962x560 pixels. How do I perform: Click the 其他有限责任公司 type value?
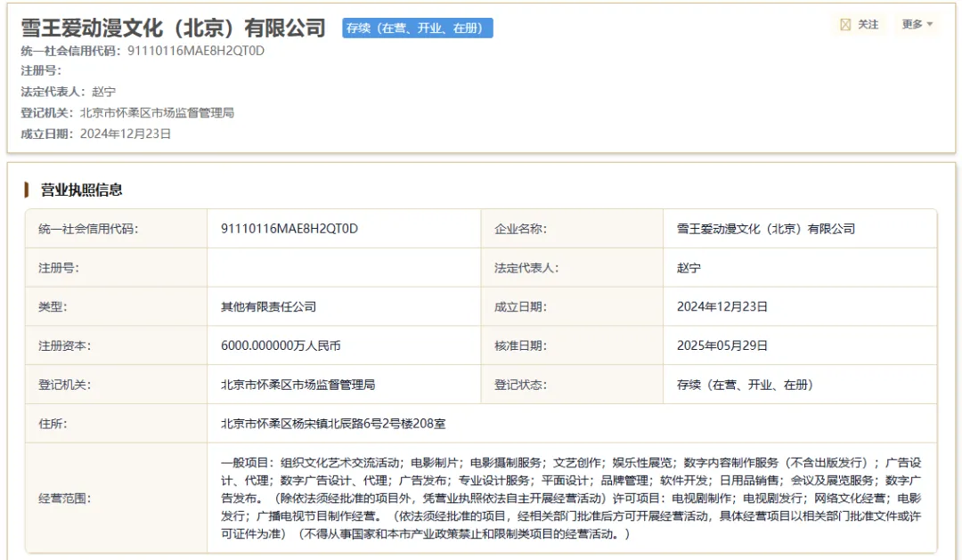(x=269, y=306)
